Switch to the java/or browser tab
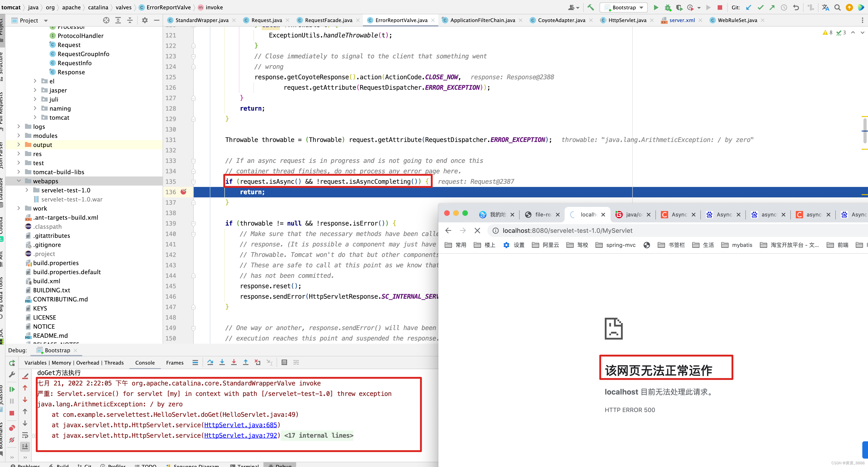The height and width of the screenshot is (467, 868). click(633, 214)
